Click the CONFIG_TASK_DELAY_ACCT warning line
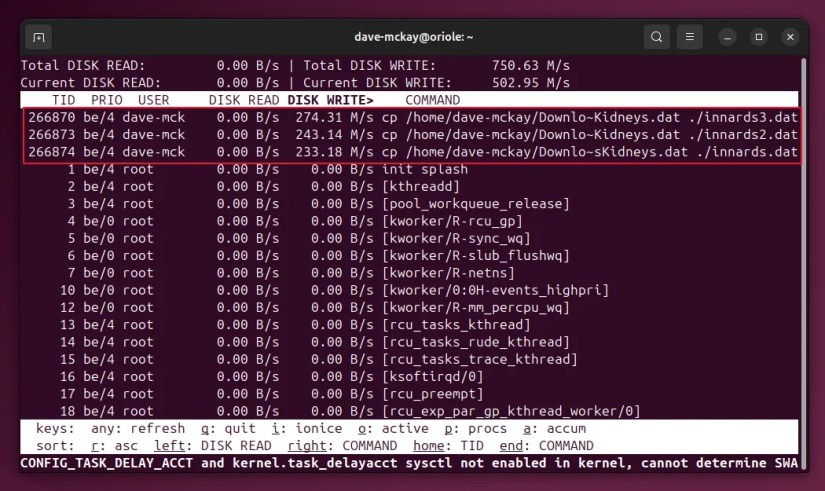Image resolution: width=825 pixels, height=491 pixels. point(409,464)
